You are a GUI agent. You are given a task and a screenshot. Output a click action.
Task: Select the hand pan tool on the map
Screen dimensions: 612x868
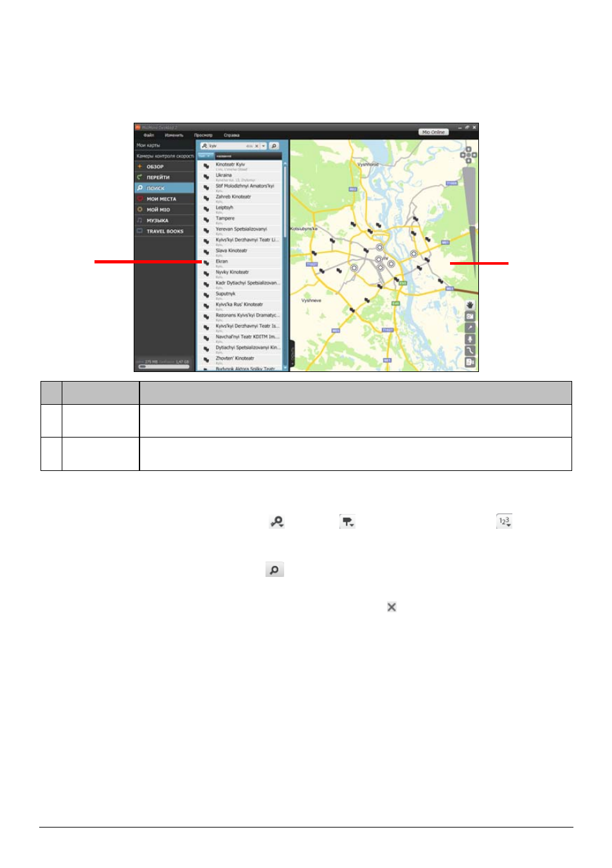[470, 305]
